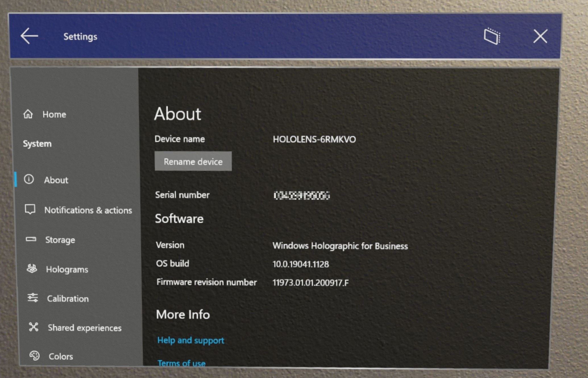Screen dimensions: 588x378
Task: Click the Shared experiences icon
Action: coord(34,327)
